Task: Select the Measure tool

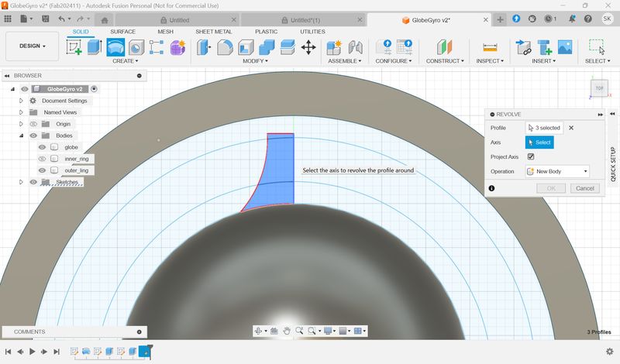Action: pos(490,47)
